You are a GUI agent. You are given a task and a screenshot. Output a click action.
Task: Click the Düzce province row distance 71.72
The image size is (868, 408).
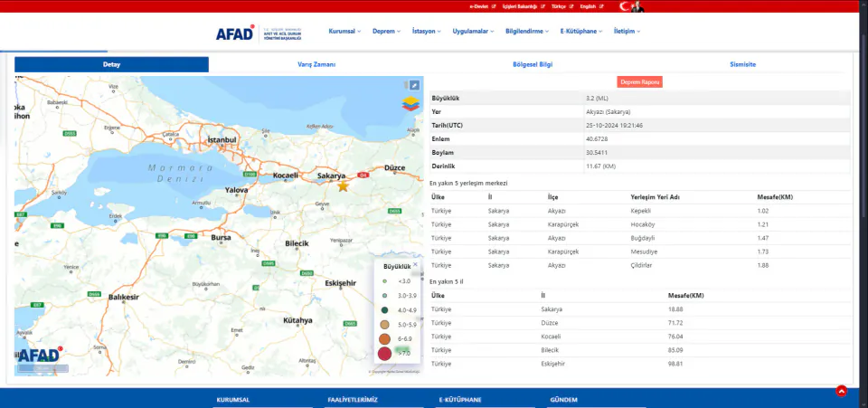click(675, 323)
